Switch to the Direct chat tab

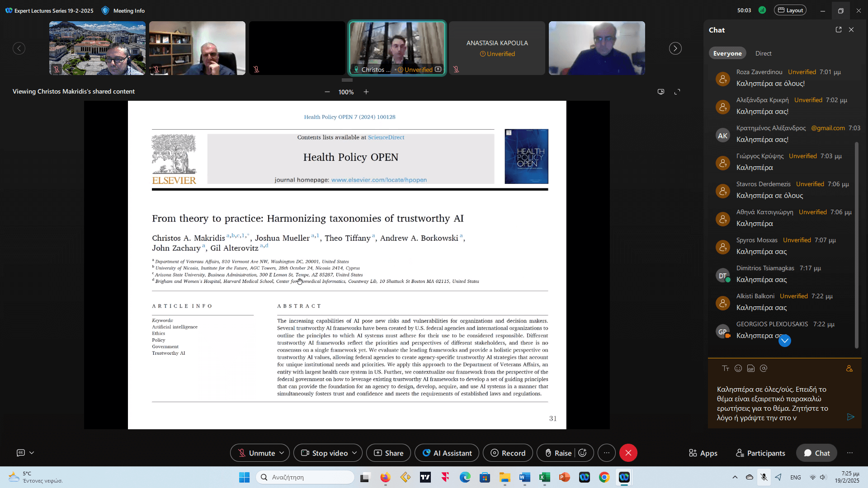pyautogui.click(x=763, y=53)
